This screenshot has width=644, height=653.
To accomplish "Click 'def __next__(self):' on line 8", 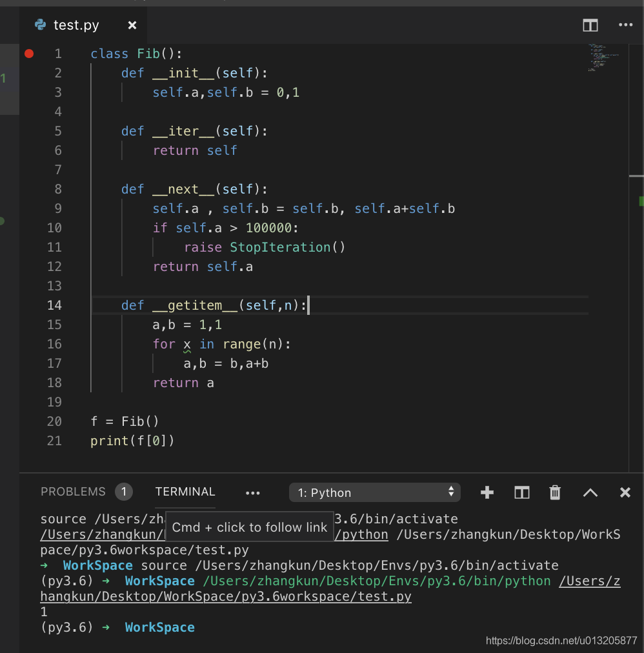I will pyautogui.click(x=194, y=189).
